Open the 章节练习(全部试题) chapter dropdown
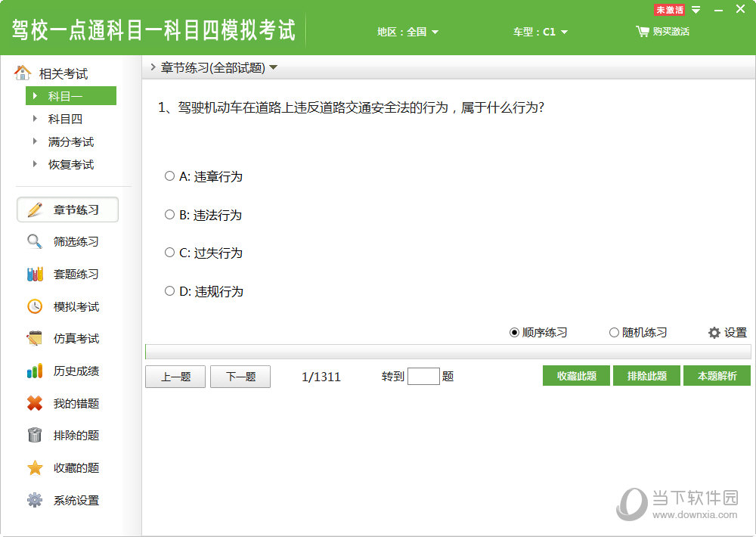Screen dimensions: 756x537 point(274,67)
